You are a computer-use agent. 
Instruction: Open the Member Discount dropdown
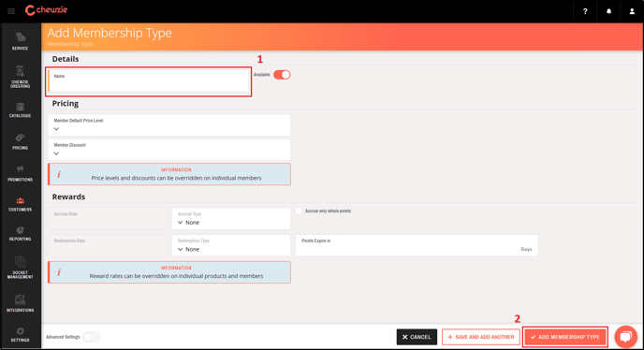pos(169,150)
